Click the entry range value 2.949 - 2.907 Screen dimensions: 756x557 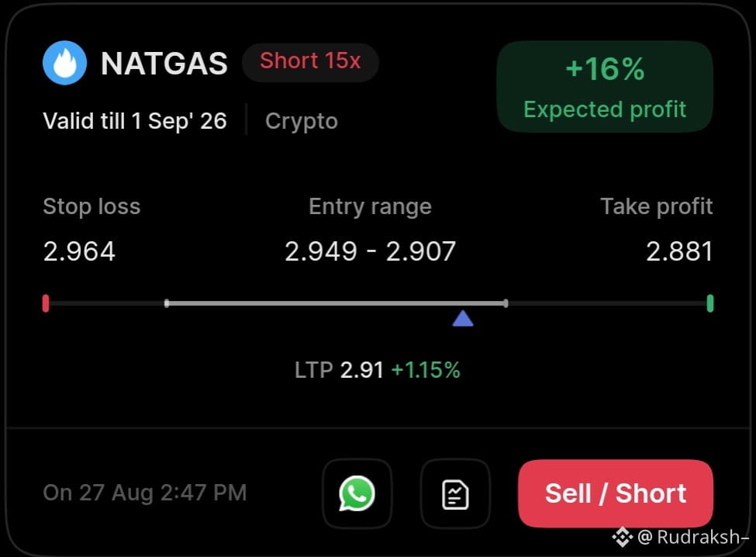point(371,251)
